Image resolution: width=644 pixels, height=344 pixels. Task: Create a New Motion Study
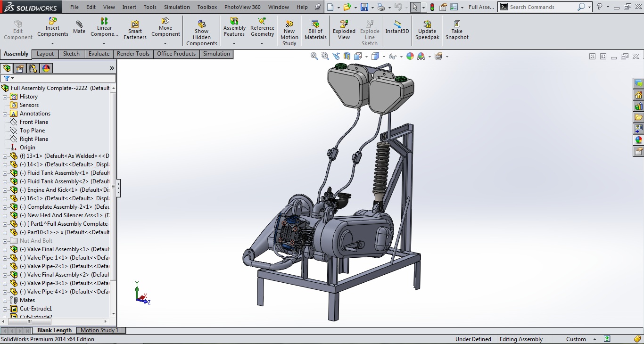click(289, 33)
